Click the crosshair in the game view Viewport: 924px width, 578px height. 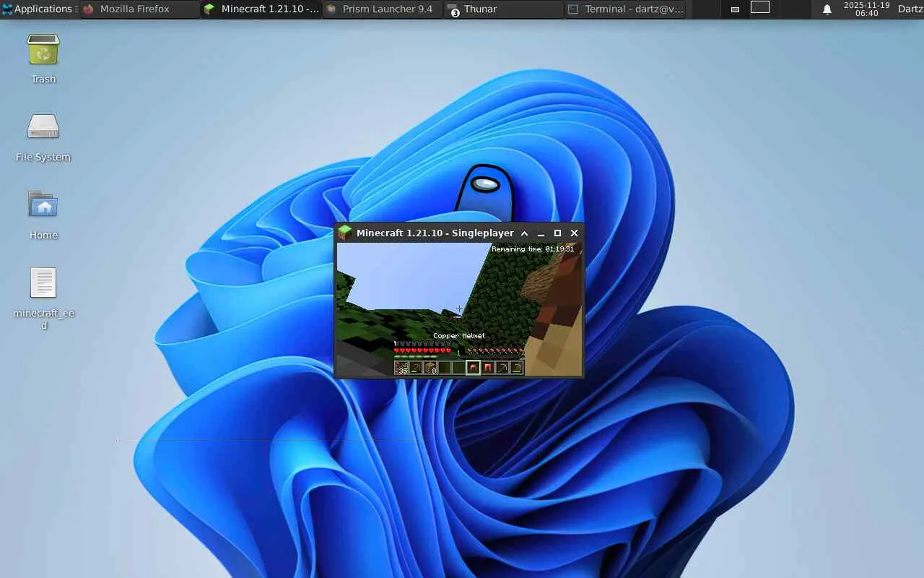459,309
